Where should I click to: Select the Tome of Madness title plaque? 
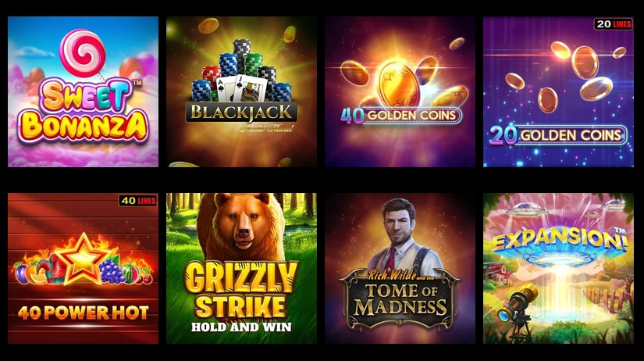(400, 299)
